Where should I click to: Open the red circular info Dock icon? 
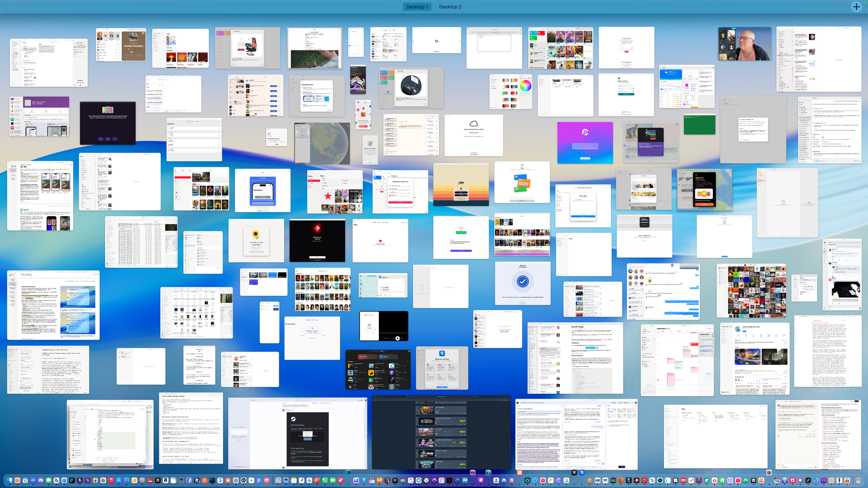(x=738, y=480)
